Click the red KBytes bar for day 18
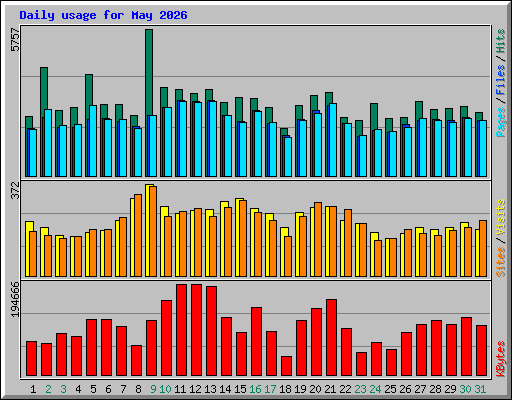The height and width of the screenshot is (400, 512). click(x=286, y=366)
